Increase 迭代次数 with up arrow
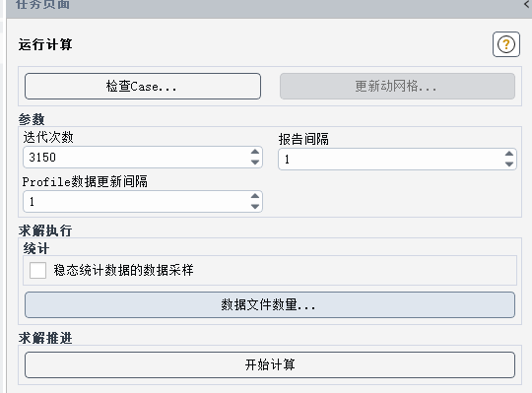The width and height of the screenshot is (532, 393). click(x=255, y=152)
